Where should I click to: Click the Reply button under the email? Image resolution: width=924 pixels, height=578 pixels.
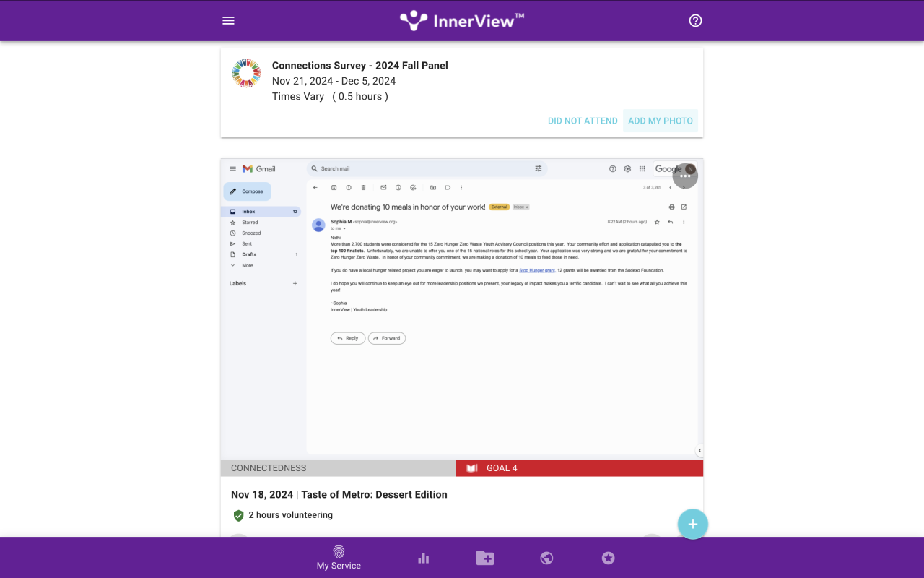click(348, 338)
